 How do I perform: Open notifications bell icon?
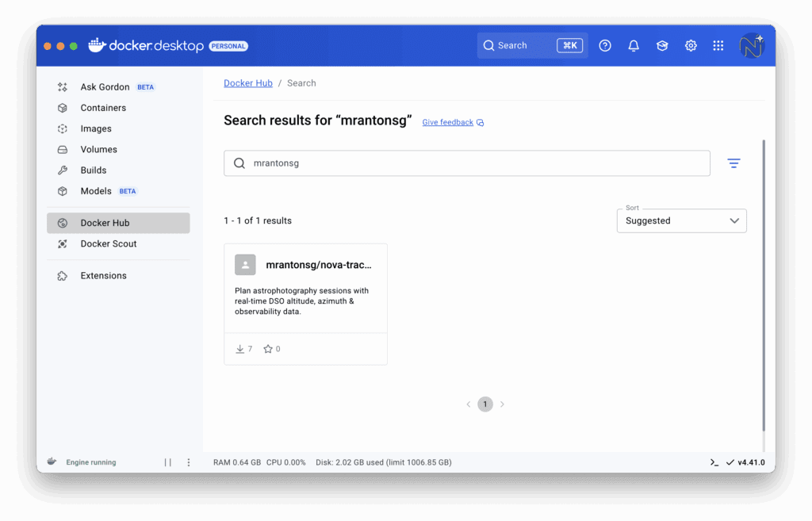point(634,45)
